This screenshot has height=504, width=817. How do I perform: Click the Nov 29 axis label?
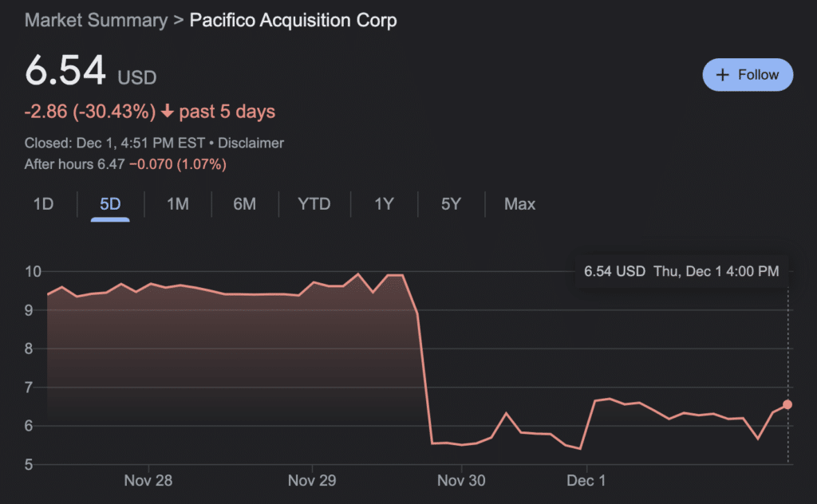[312, 480]
